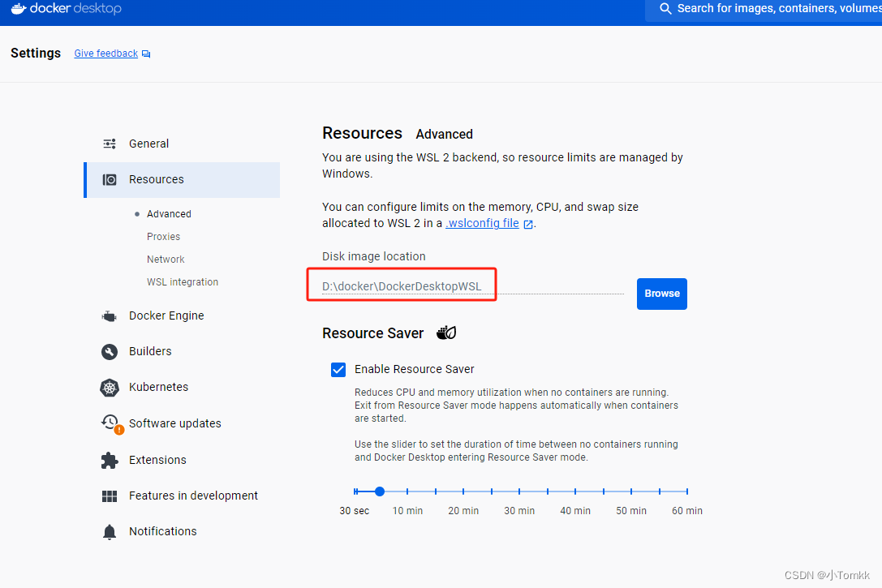Open the Docker Engine settings
This screenshot has width=882, height=588.
point(182,316)
